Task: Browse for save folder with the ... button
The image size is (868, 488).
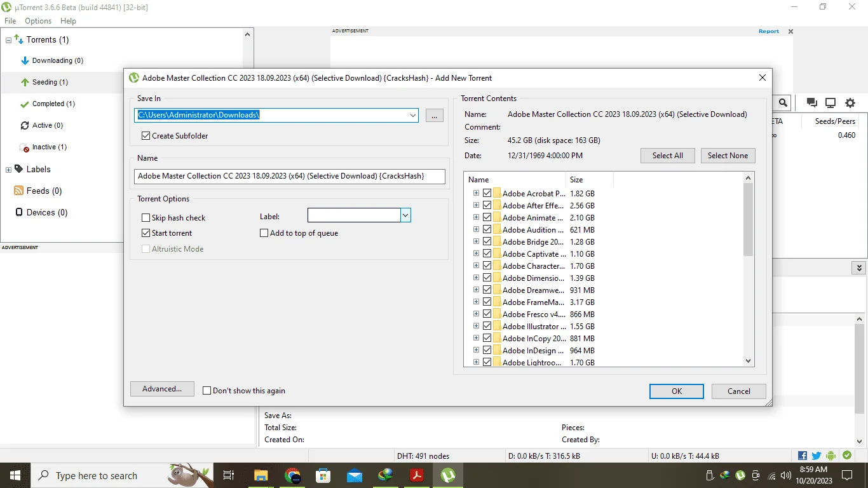Action: tap(434, 115)
